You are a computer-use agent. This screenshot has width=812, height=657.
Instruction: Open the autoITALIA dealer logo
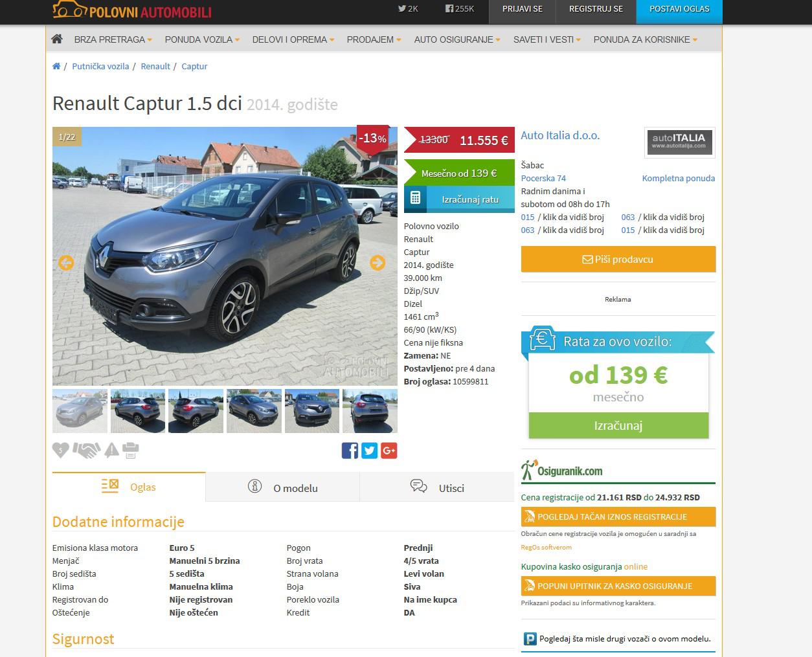click(x=679, y=142)
